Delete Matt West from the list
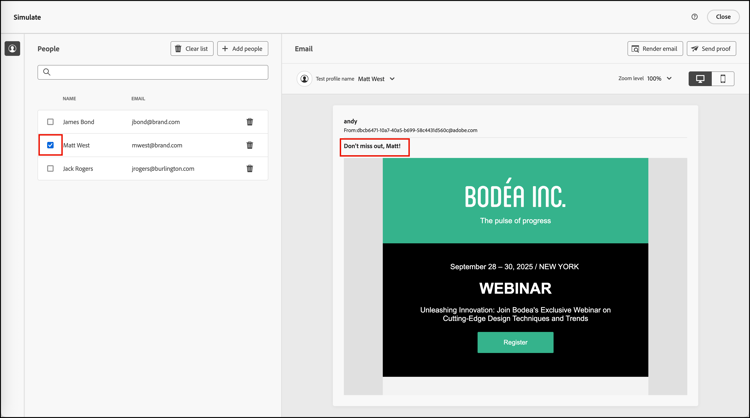Image resolution: width=750 pixels, height=418 pixels. [250, 145]
